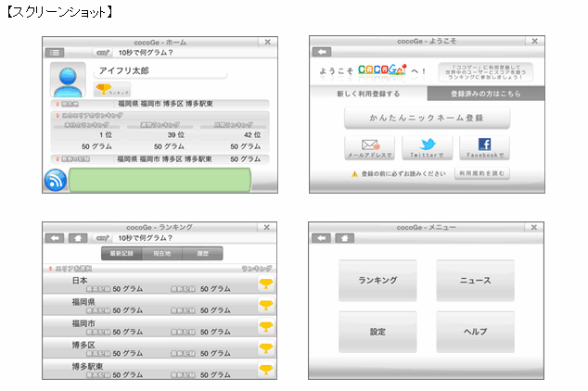Open 利用規約を読む terms button

482,173
